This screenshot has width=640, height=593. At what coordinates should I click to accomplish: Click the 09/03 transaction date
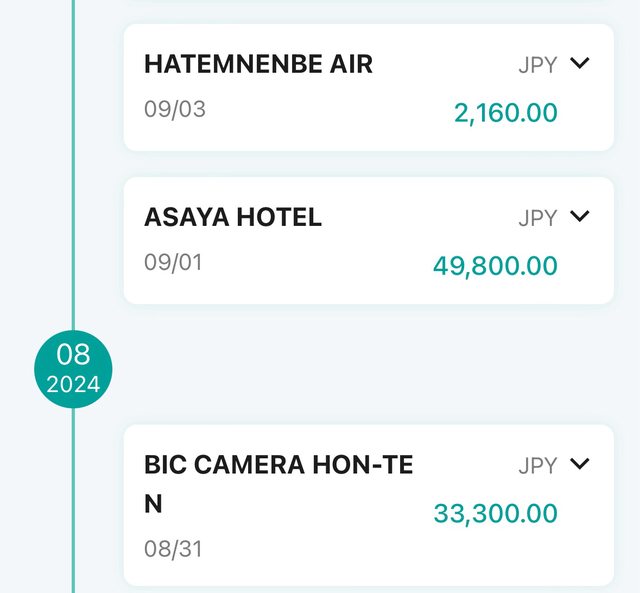point(175,109)
